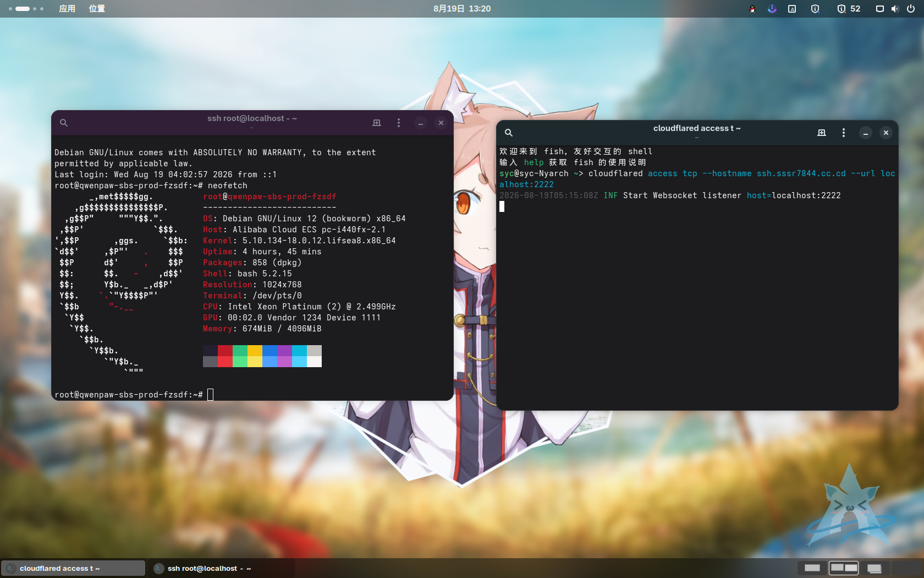The image size is (924, 578).
Task: Click the OS line showing Debian GNU/Linux 12
Action: point(304,219)
